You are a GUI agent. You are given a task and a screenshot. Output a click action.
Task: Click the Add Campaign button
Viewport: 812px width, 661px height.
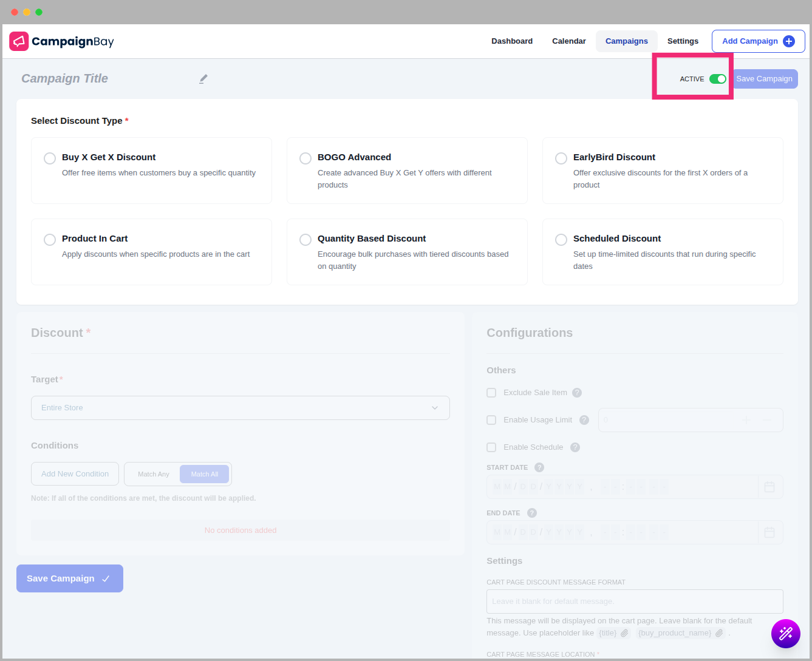click(758, 41)
